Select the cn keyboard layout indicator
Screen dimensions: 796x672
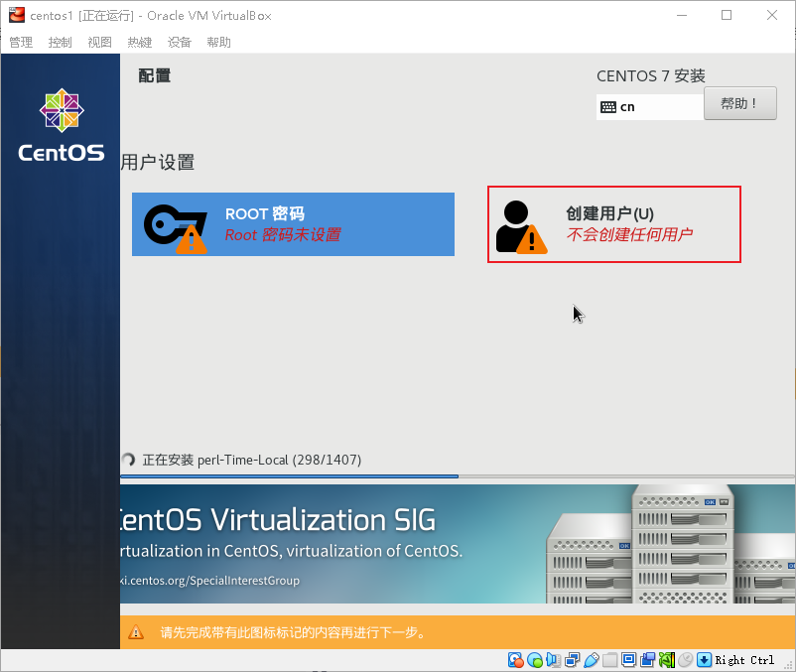click(x=650, y=107)
